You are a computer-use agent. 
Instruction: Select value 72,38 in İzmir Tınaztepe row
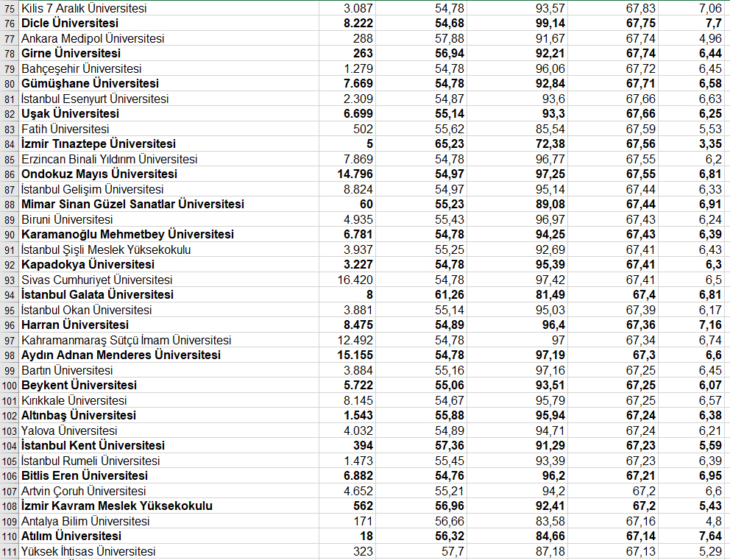click(x=517, y=143)
